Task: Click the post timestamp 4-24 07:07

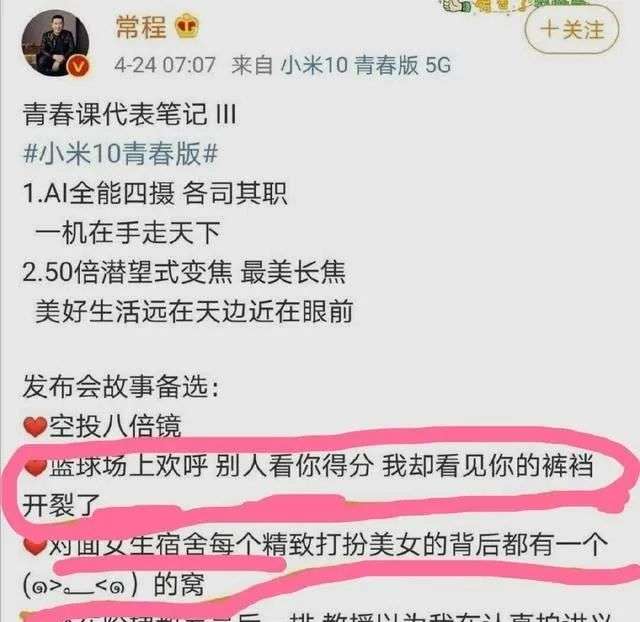Action: (165, 65)
